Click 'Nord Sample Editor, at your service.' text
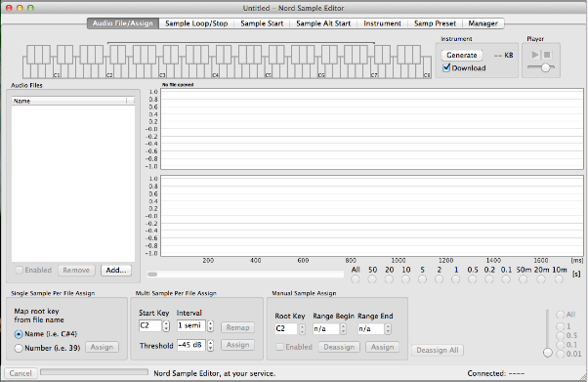Screen dimensions: 588x382 click(x=215, y=373)
